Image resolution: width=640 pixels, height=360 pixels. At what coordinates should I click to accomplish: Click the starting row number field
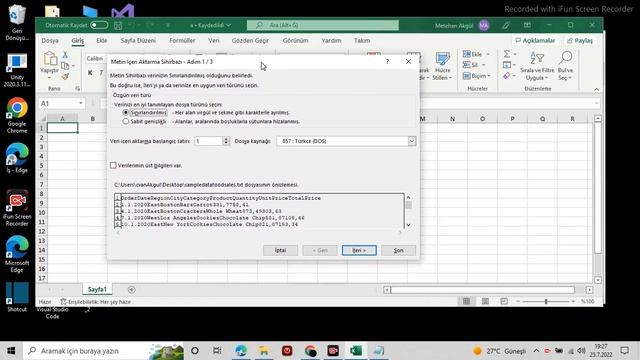pyautogui.click(x=208, y=141)
